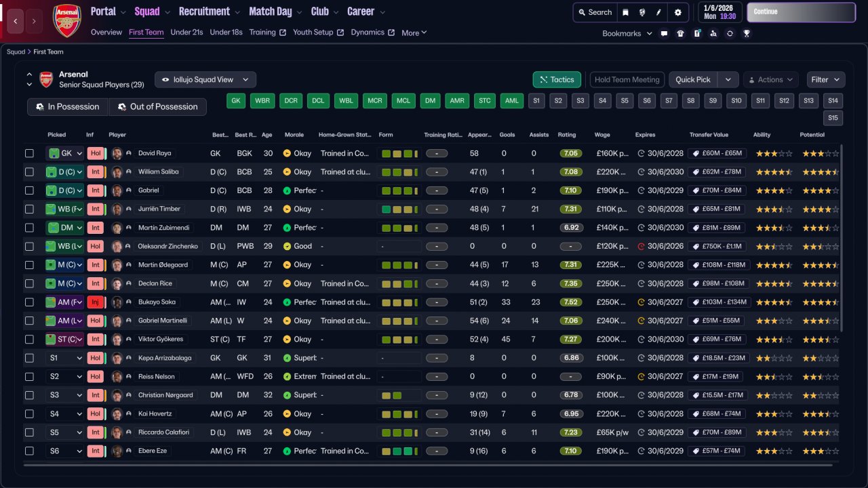This screenshot has width=868, height=488.
Task: Open the lollujo Squad View dropdown
Action: pyautogui.click(x=205, y=80)
